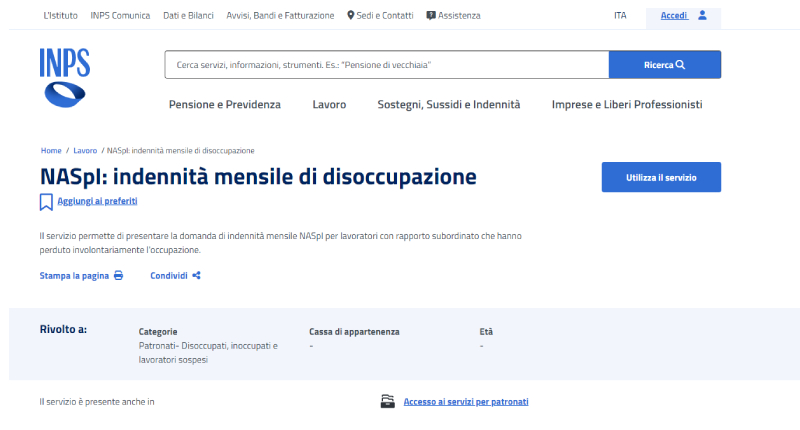Click the Ricerca search button
The width and height of the screenshot is (800, 430).
coord(665,65)
